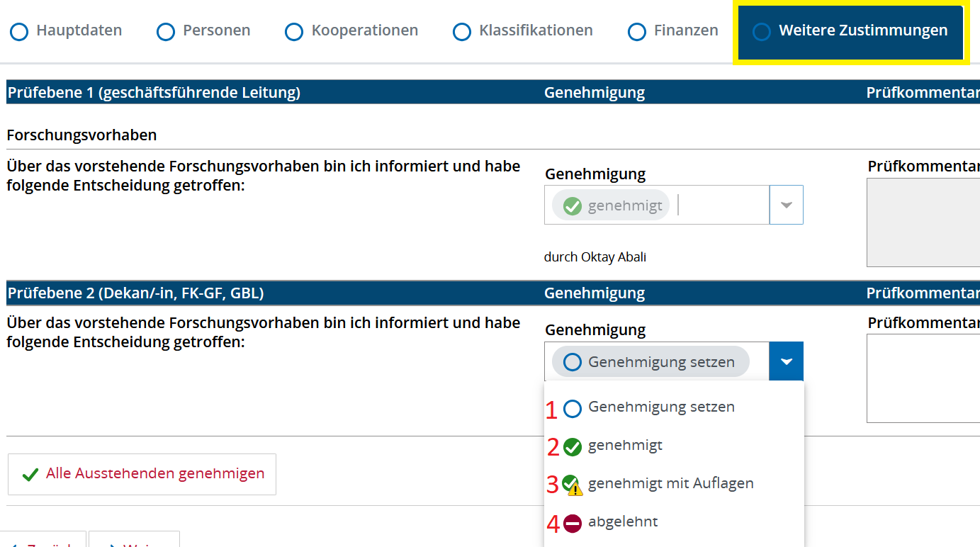Click green check in Prüfebene 1 'genehmigt' chip
The image size is (980, 547).
(x=572, y=205)
